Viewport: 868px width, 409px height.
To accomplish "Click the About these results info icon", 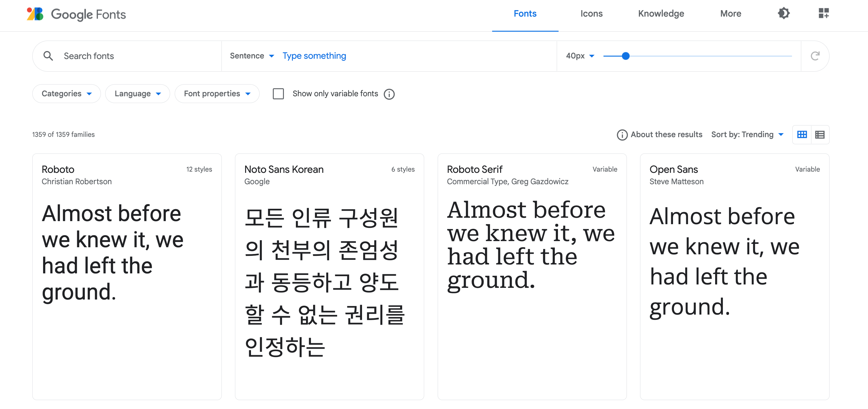I will (622, 135).
